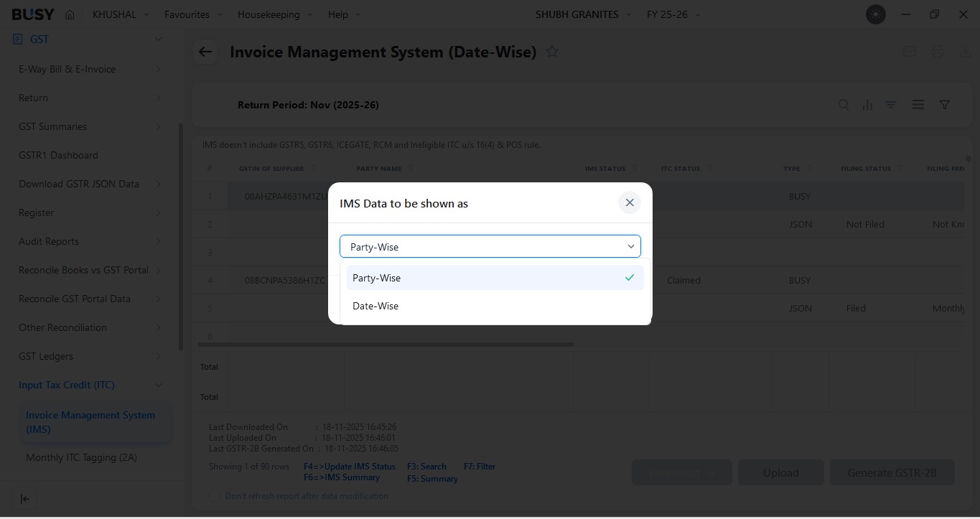Image resolution: width=980 pixels, height=519 pixels.
Task: Click F7: Filter link
Action: coord(480,467)
